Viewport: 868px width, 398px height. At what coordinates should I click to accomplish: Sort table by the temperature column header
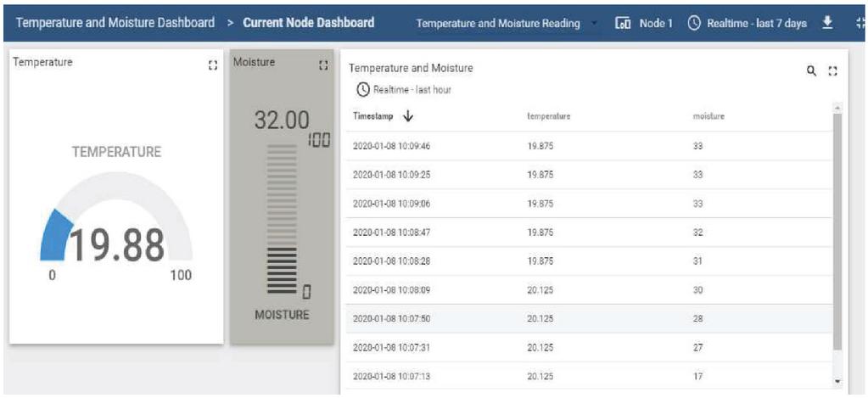548,116
